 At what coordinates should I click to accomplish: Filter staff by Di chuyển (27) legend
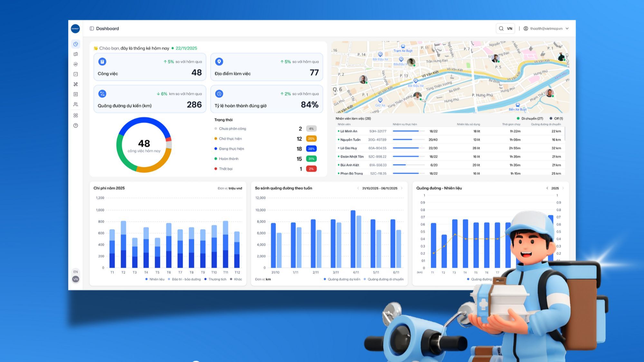click(x=530, y=118)
